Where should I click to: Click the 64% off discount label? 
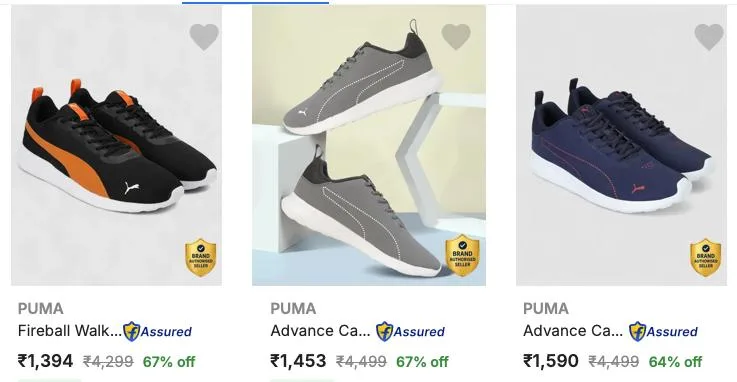pyautogui.click(x=675, y=362)
